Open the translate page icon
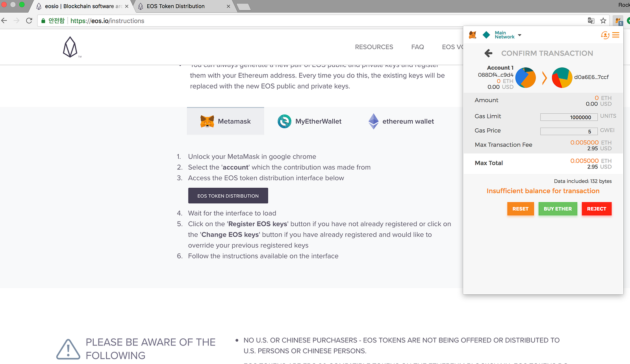630x364 pixels. pos(591,20)
